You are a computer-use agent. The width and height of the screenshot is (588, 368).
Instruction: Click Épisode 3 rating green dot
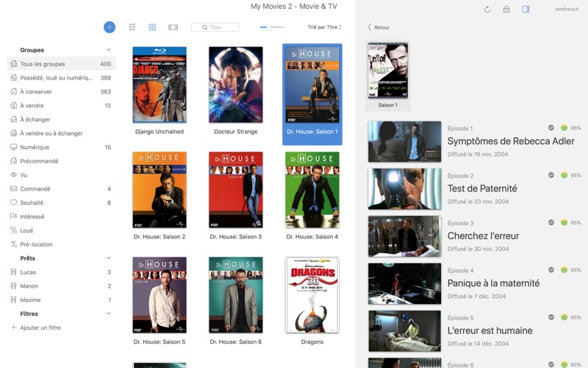(x=564, y=222)
